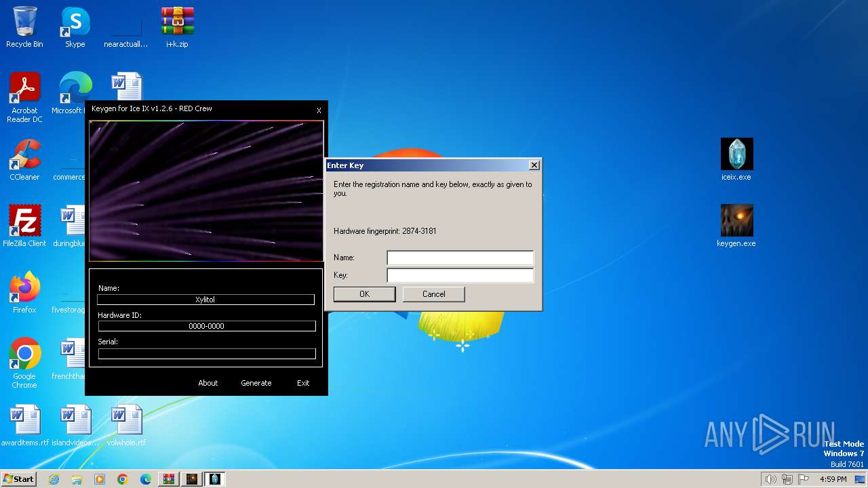Click the empty Serial field in keygen
This screenshot has width=868, height=488.
point(207,354)
